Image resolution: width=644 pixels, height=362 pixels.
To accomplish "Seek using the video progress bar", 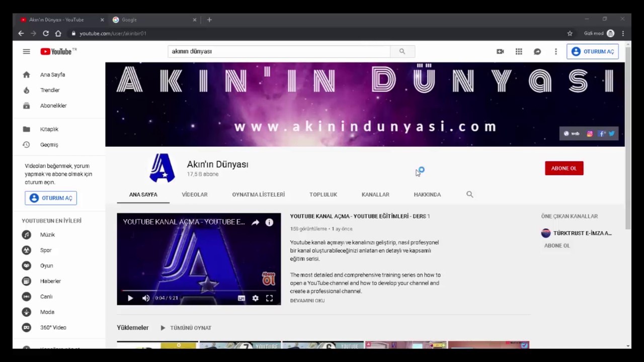I will click(199, 290).
